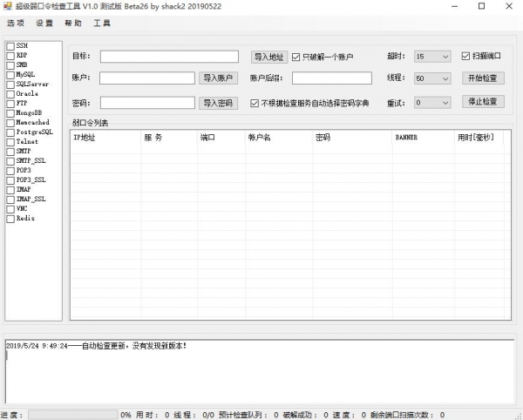The width and height of the screenshot is (523, 420).
Task: Expand the 线程 thread count dropdown
Action: tap(432, 78)
